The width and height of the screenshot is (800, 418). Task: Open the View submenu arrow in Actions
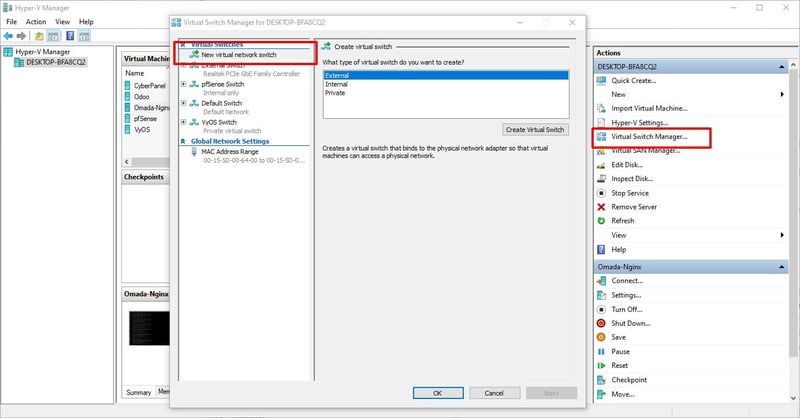tap(782, 235)
